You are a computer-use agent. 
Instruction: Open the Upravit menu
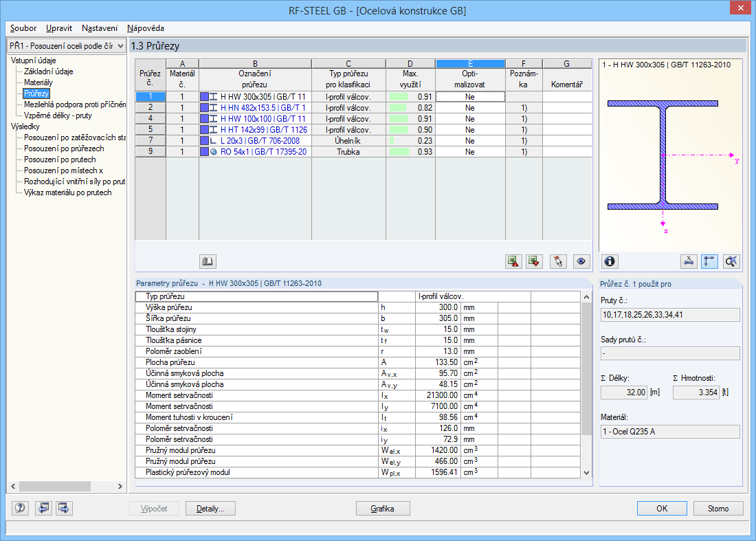pyautogui.click(x=59, y=28)
